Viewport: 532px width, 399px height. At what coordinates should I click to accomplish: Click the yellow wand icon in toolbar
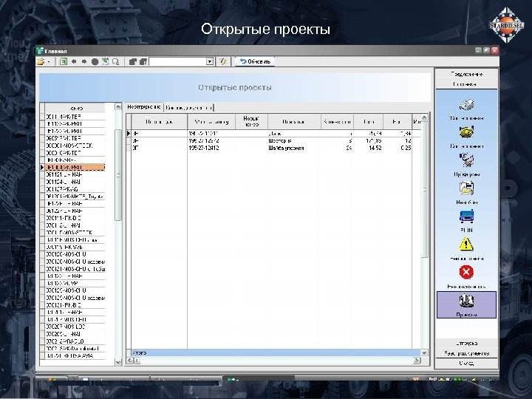223,62
